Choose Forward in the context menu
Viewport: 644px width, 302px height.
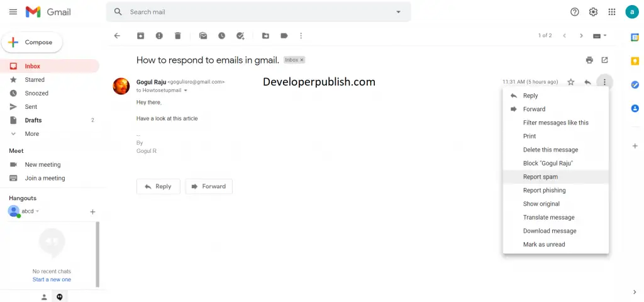pyautogui.click(x=556, y=109)
